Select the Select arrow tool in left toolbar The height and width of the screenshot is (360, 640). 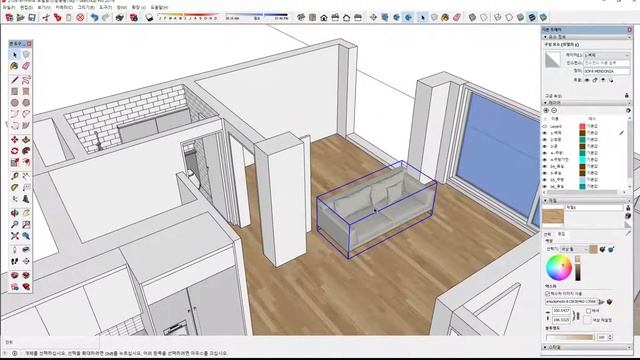pyautogui.click(x=15, y=54)
